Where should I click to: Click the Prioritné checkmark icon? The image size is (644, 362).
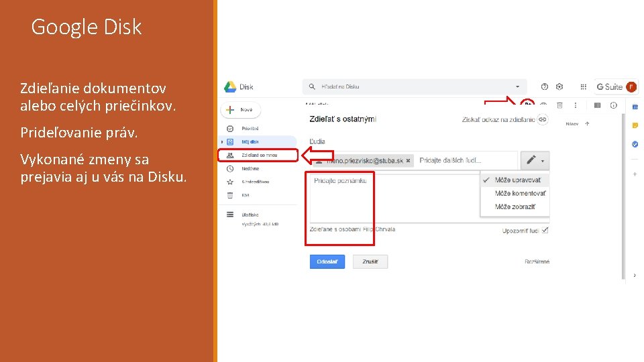(x=230, y=129)
